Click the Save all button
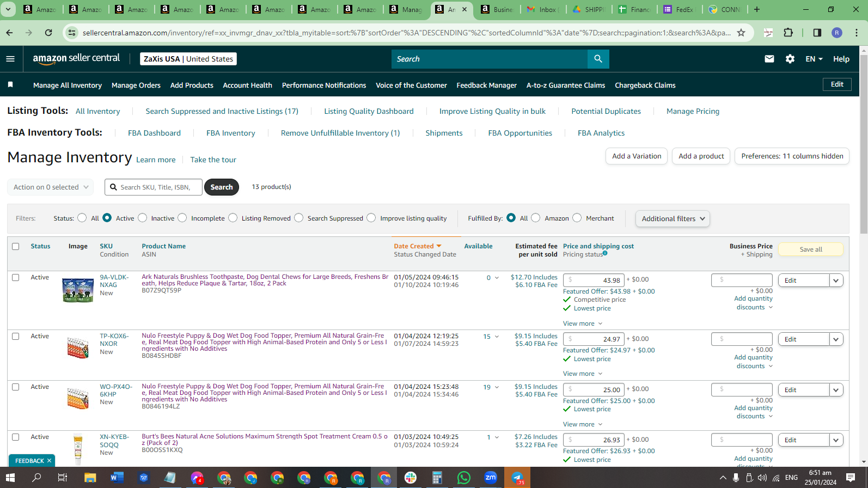Viewport: 868px width, 488px height. pos(811,249)
